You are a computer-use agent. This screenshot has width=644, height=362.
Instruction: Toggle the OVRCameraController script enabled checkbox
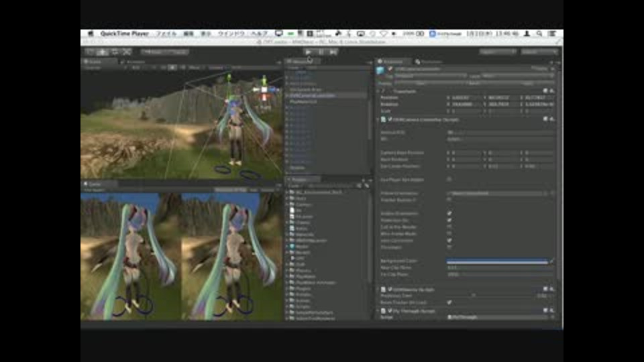[390, 119]
